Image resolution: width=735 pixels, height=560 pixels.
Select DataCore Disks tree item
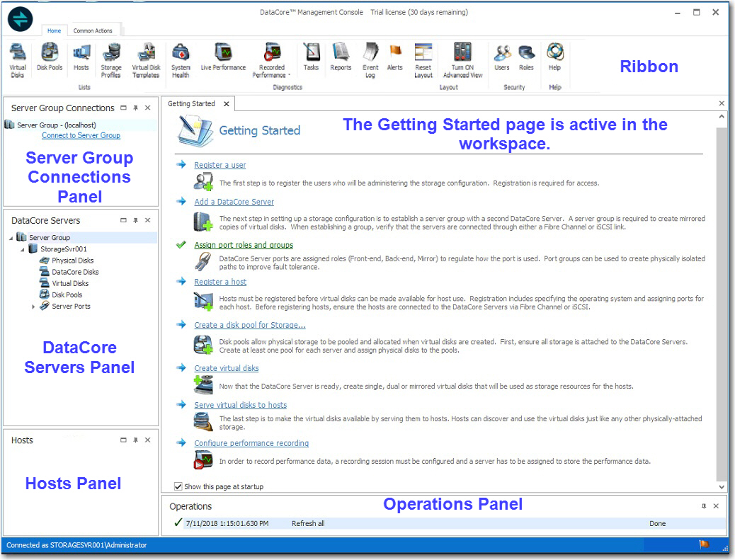75,272
